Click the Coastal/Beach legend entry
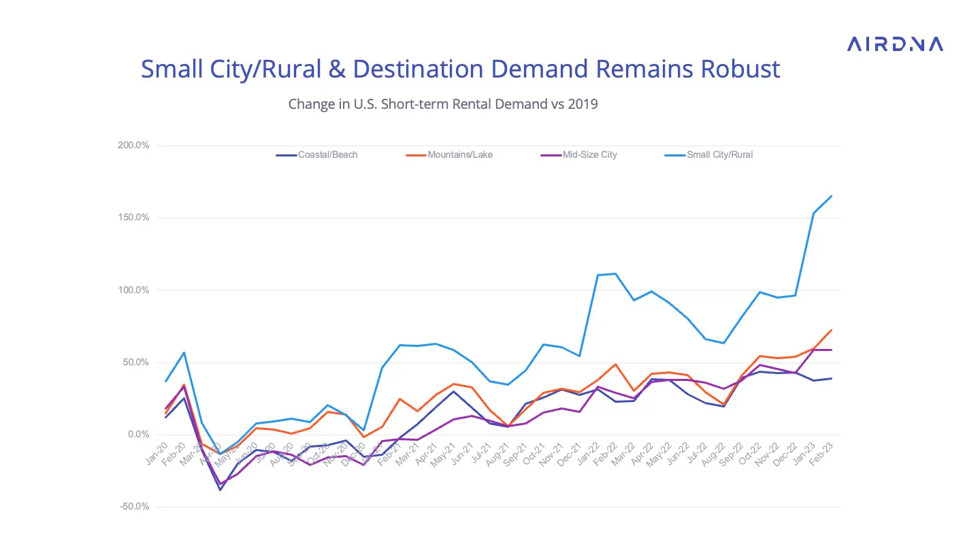The height and width of the screenshot is (551, 980). click(317, 154)
